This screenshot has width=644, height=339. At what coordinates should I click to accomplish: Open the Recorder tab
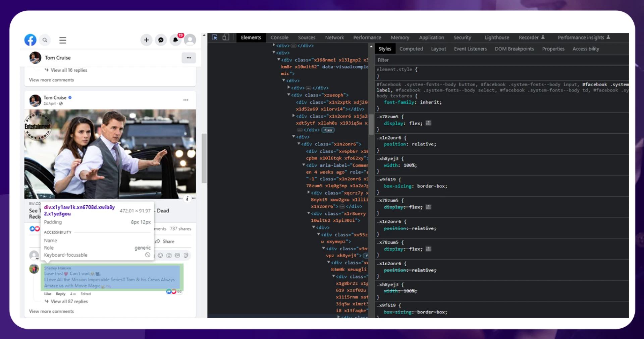tap(532, 38)
